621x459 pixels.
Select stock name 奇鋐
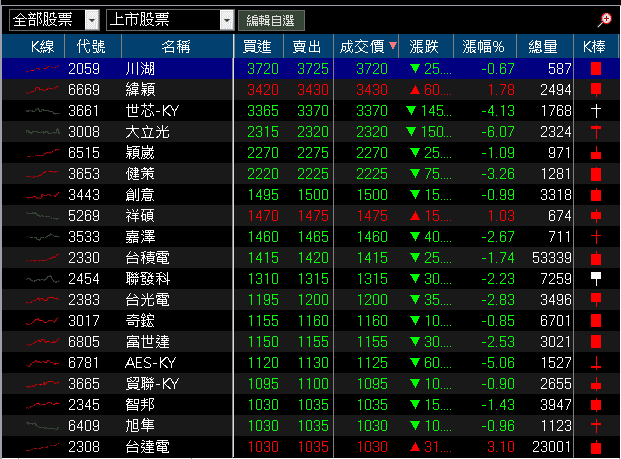coord(140,321)
